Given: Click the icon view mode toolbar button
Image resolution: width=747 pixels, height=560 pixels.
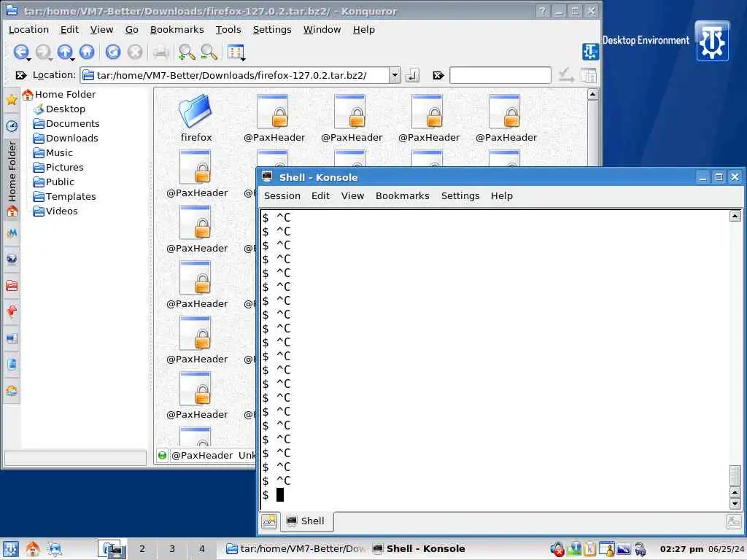Looking at the screenshot, I should [235, 52].
